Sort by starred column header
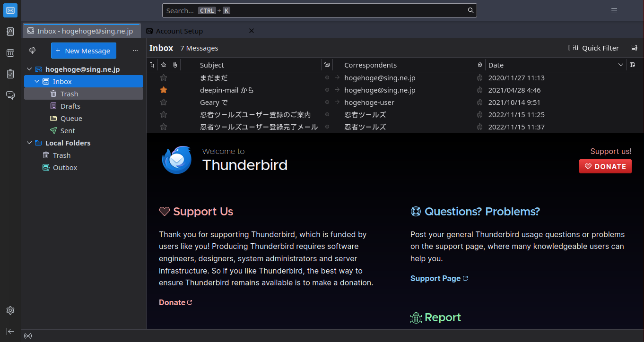644x342 pixels. pyautogui.click(x=164, y=65)
